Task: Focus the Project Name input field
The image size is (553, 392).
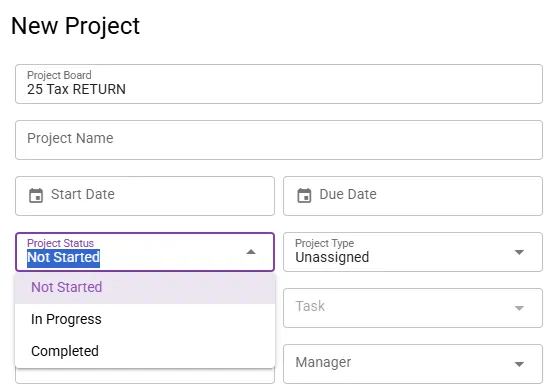Action: [x=279, y=140]
